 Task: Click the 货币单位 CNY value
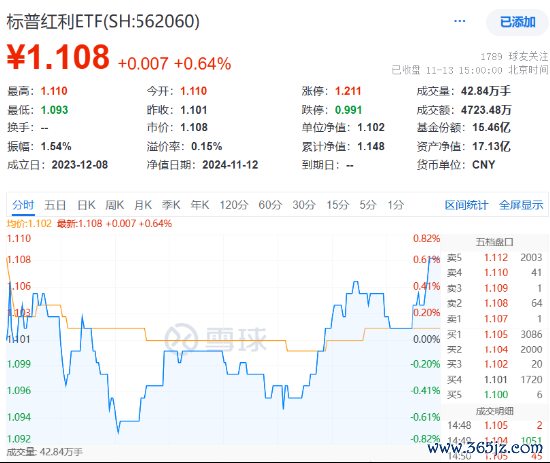coord(483,165)
